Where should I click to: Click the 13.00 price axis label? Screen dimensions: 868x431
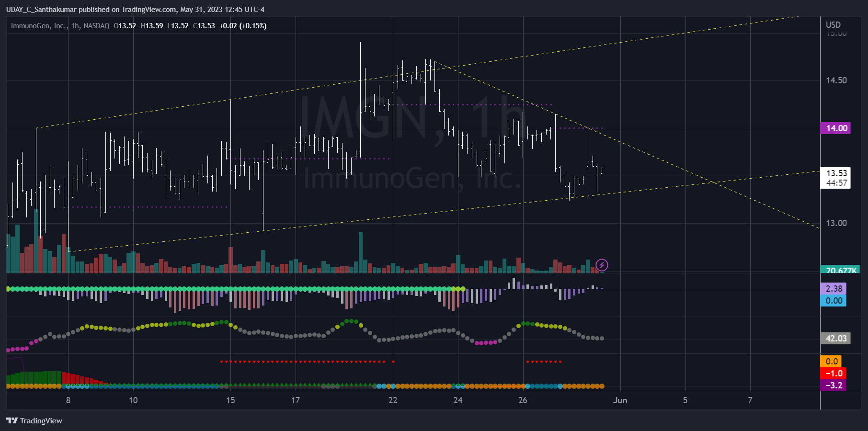[x=836, y=223]
